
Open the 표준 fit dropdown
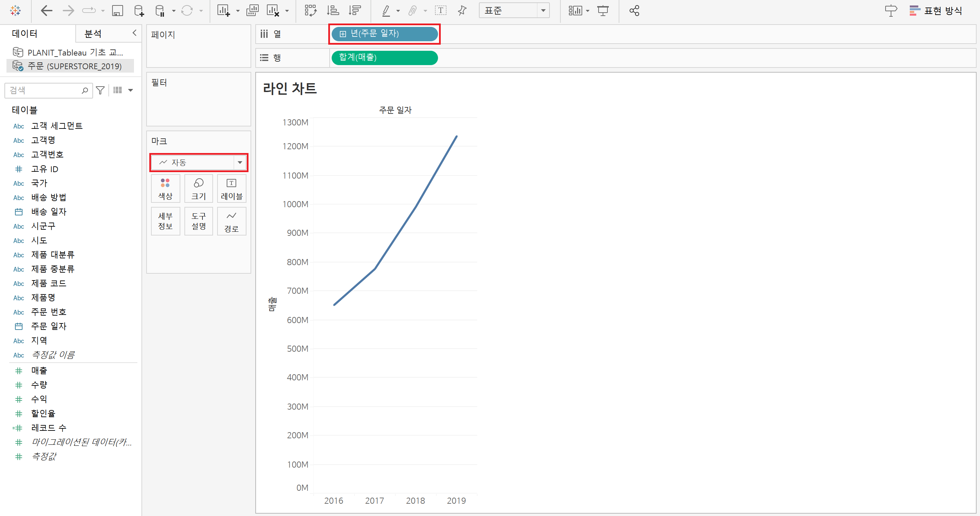coord(543,11)
